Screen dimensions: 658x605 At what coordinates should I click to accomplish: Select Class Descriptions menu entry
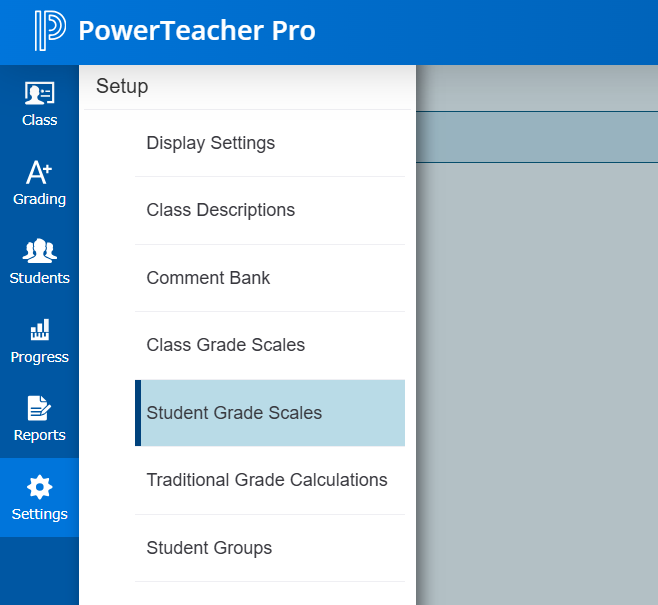tap(220, 210)
